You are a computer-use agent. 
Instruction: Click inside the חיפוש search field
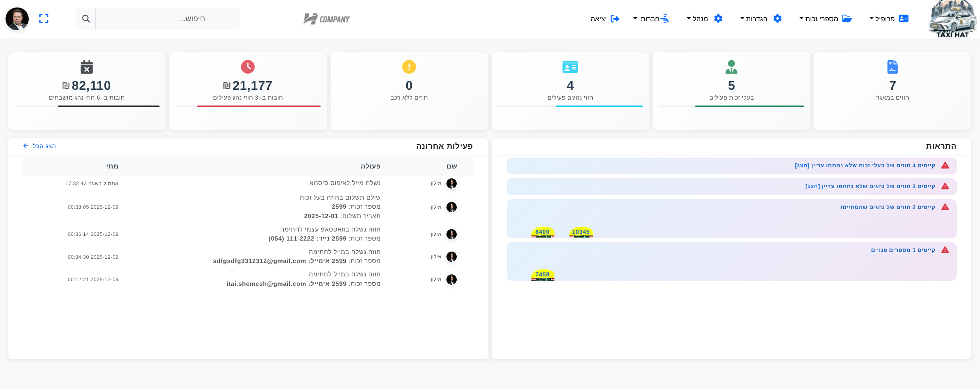(x=167, y=19)
